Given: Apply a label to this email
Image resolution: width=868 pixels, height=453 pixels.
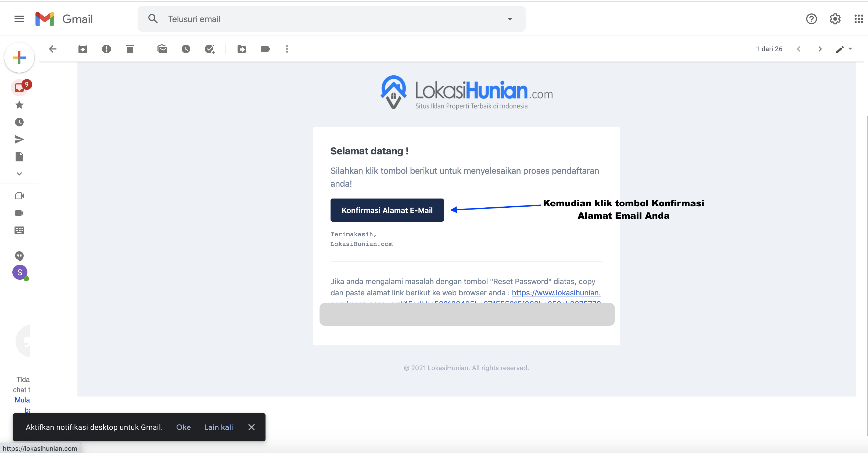Looking at the screenshot, I should point(266,49).
